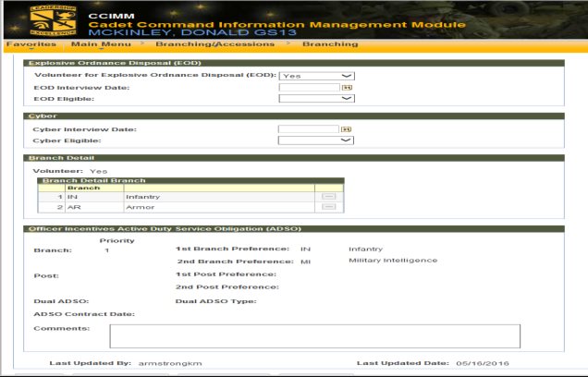Open the Main Menu
This screenshot has height=377, width=588.
point(101,44)
